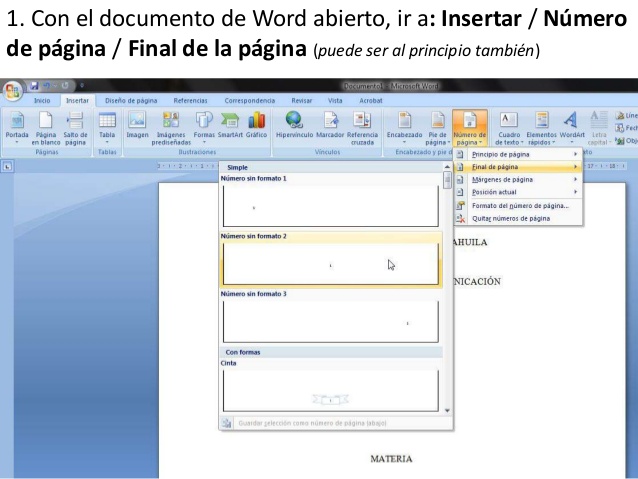Screen dimensions: 638x479
Task: Click the gallery scrollbar thumb
Action: point(447,180)
